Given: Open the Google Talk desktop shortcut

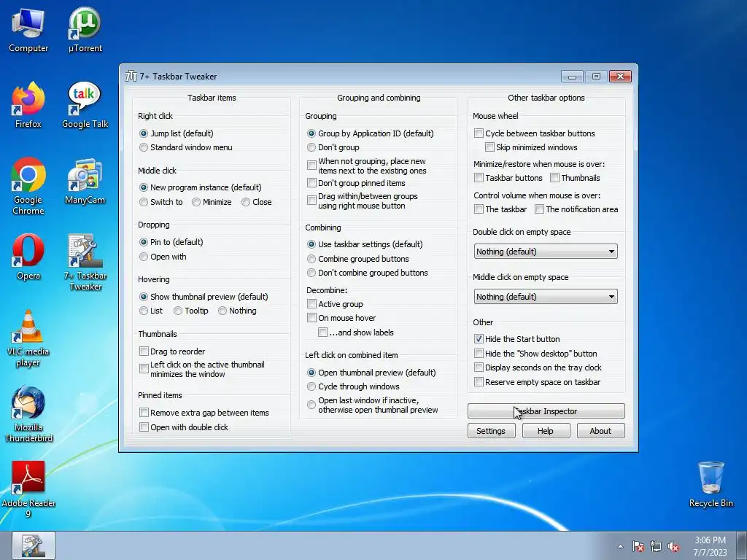Looking at the screenshot, I should click(85, 105).
